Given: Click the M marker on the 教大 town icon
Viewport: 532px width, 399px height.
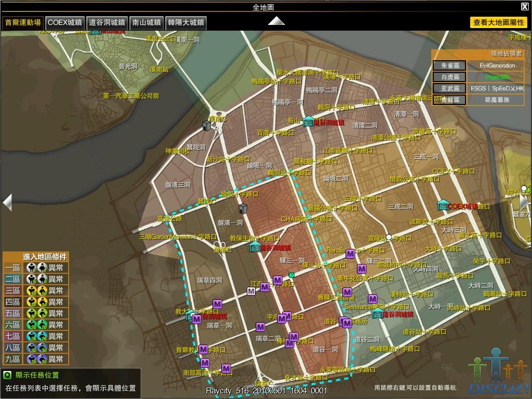Looking at the screenshot, I should [x=196, y=319].
